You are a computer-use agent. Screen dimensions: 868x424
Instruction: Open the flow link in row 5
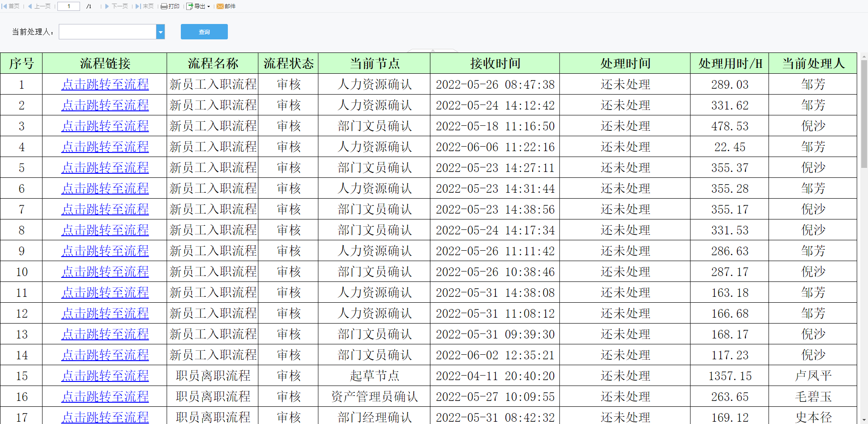coord(105,167)
